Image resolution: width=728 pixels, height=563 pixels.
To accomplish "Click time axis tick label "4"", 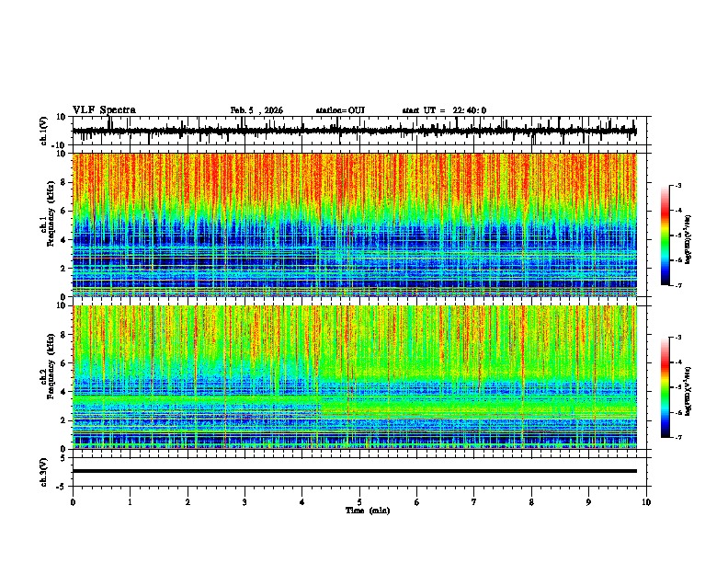I will click(x=302, y=502).
